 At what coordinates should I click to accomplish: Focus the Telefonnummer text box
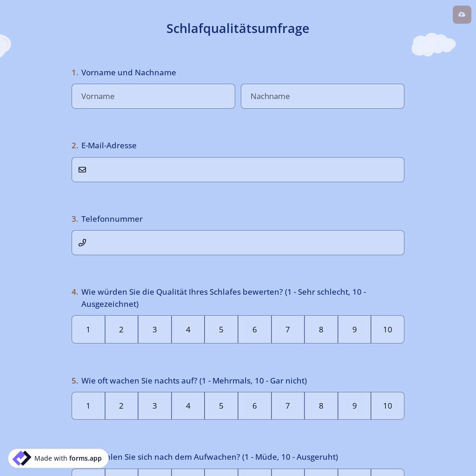point(238,242)
